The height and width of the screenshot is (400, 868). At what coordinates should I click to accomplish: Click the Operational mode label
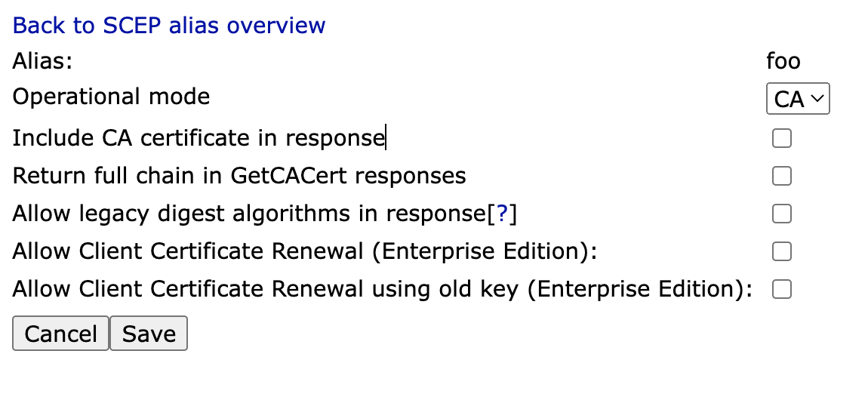tap(111, 97)
